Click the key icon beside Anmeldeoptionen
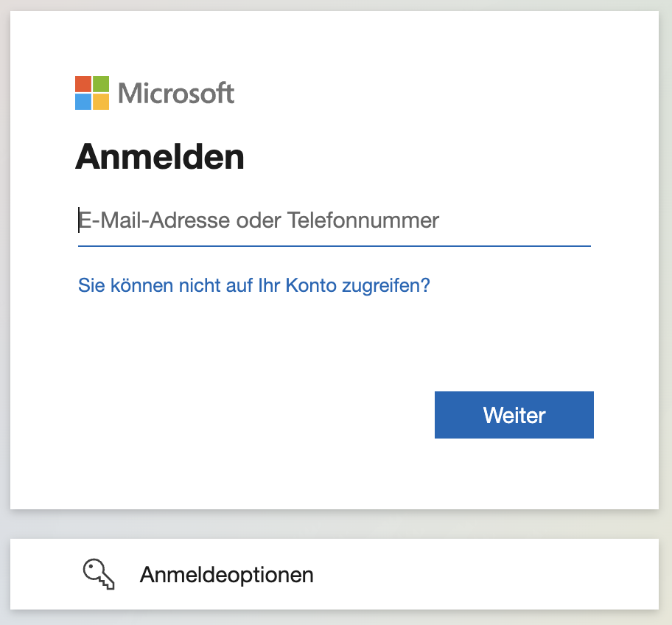 click(x=99, y=574)
